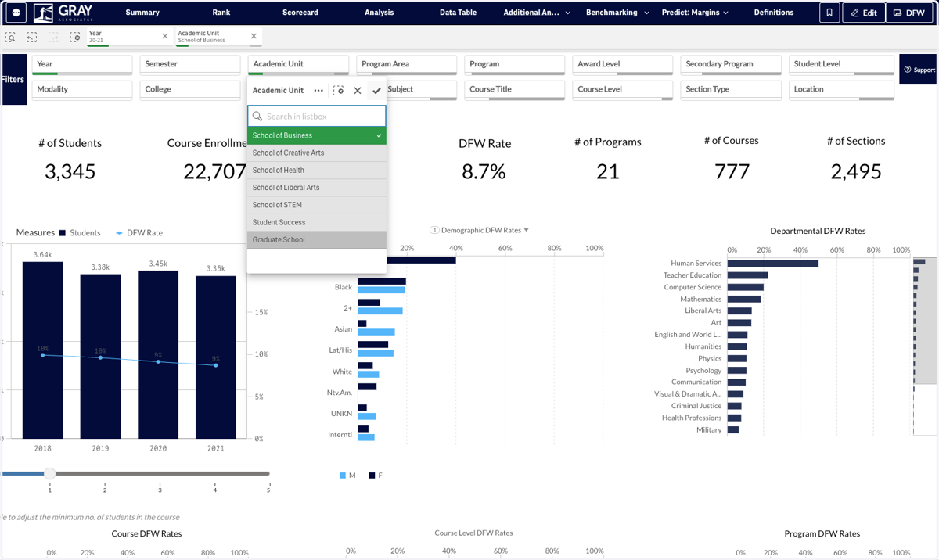Switch to the Analysis tab
Screen dimensions: 939x560
tap(380, 13)
